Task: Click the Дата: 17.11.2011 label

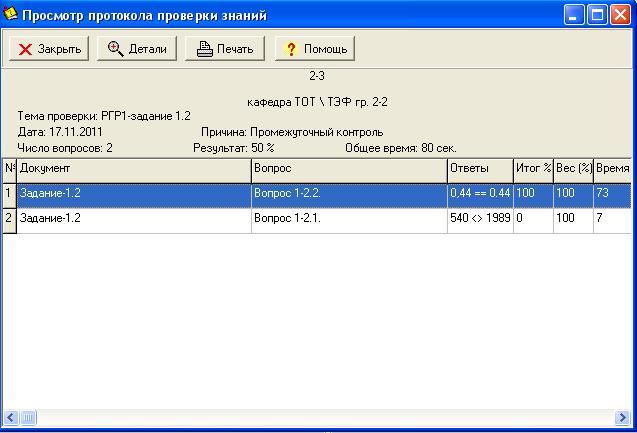Action: [60, 132]
